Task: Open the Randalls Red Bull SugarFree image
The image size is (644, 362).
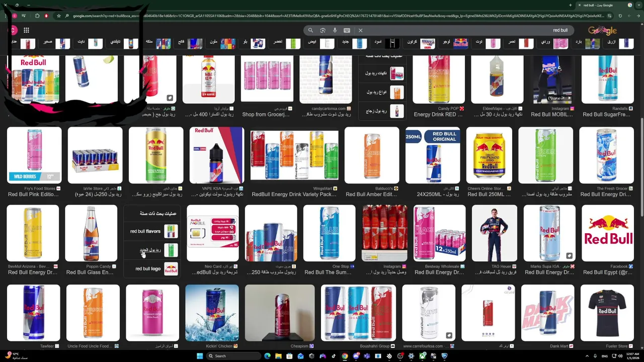Action: pos(608,79)
